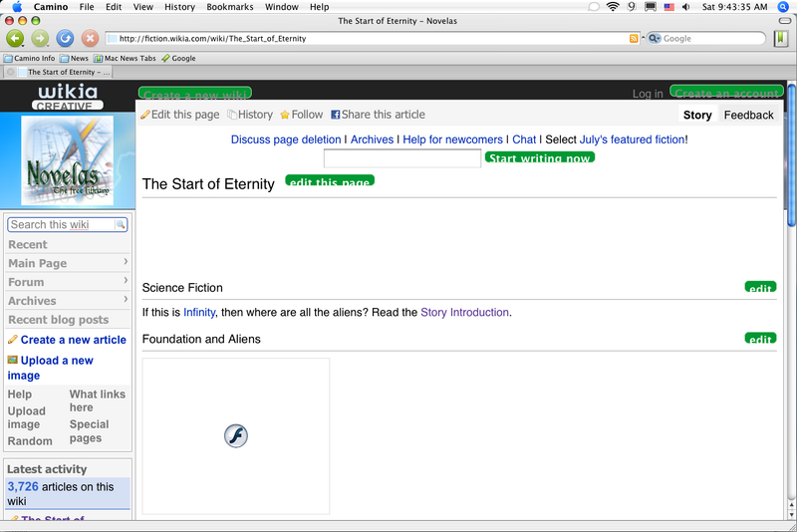
Task: Click Special pages link
Action: coord(89,431)
